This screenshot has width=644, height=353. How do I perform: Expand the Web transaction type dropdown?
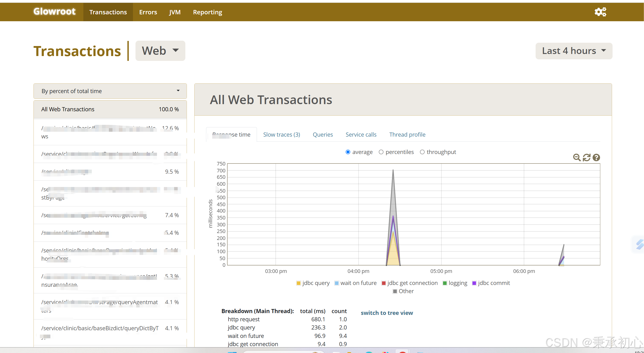point(160,51)
